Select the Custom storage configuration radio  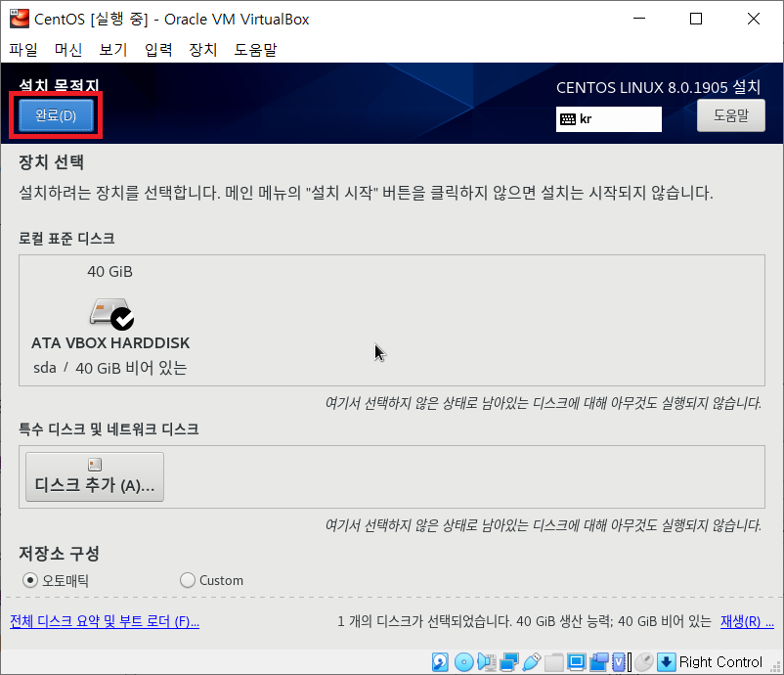pos(188,580)
